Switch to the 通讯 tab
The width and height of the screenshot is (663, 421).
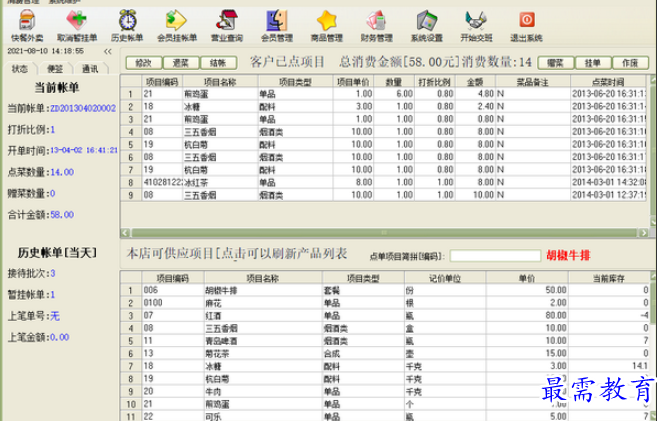(x=90, y=69)
